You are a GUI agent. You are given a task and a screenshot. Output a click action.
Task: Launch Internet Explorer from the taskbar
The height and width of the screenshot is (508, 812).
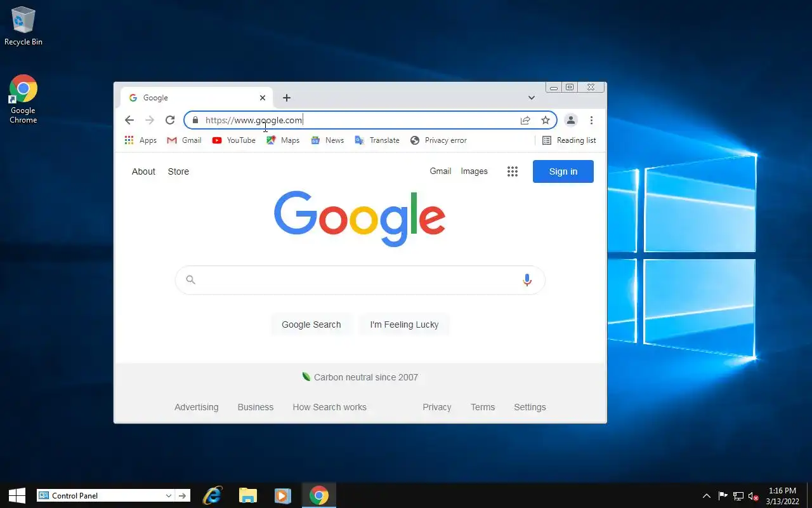coord(212,495)
